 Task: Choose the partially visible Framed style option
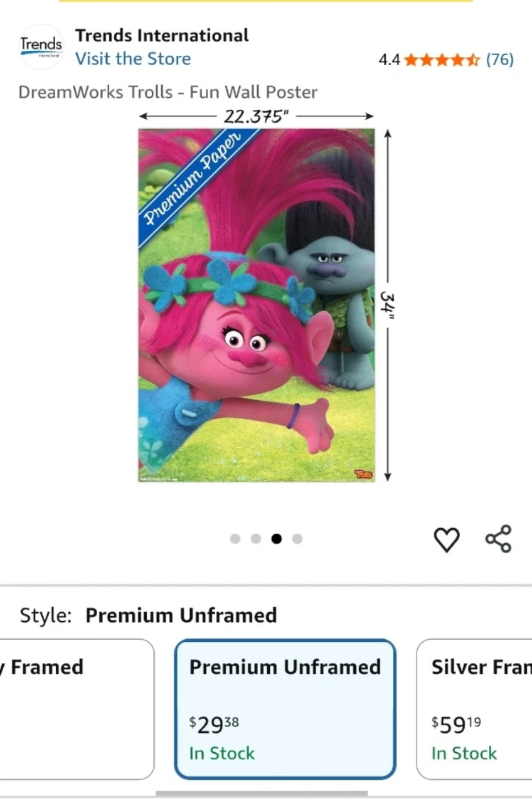(76, 709)
